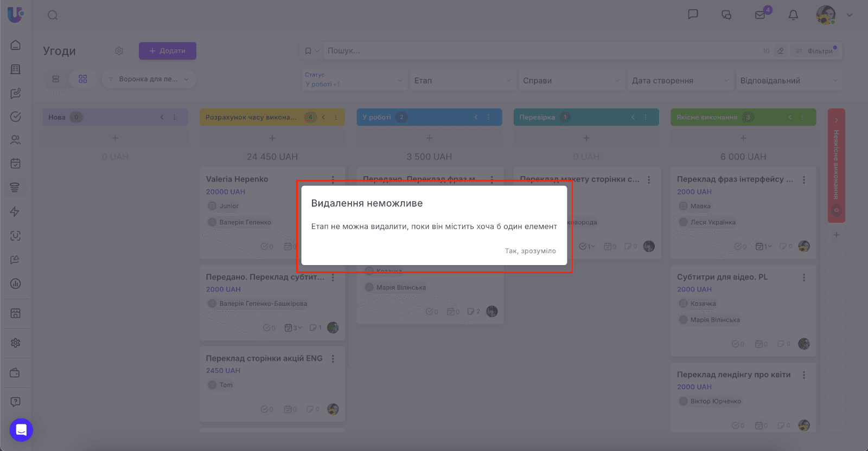Open the search magnifier icon in top bar
The width and height of the screenshot is (868, 451).
[53, 15]
